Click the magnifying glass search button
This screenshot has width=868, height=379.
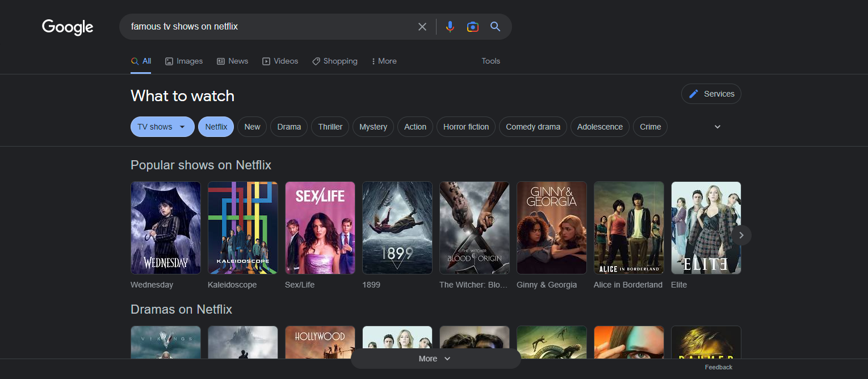496,27
